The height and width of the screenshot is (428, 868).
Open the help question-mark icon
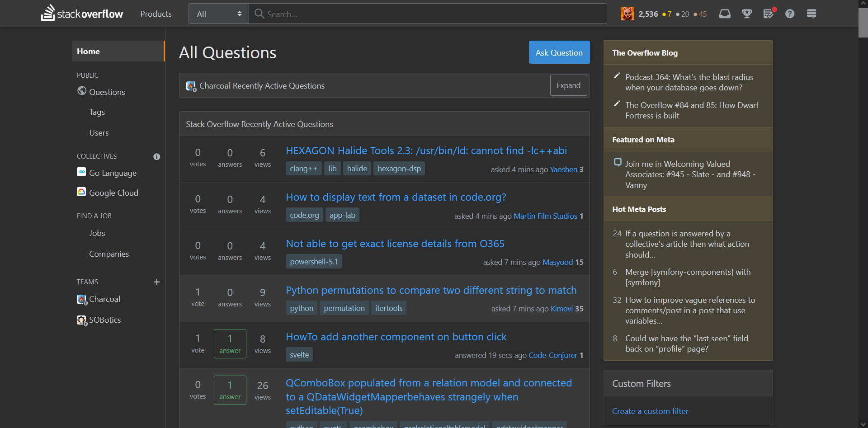point(790,14)
